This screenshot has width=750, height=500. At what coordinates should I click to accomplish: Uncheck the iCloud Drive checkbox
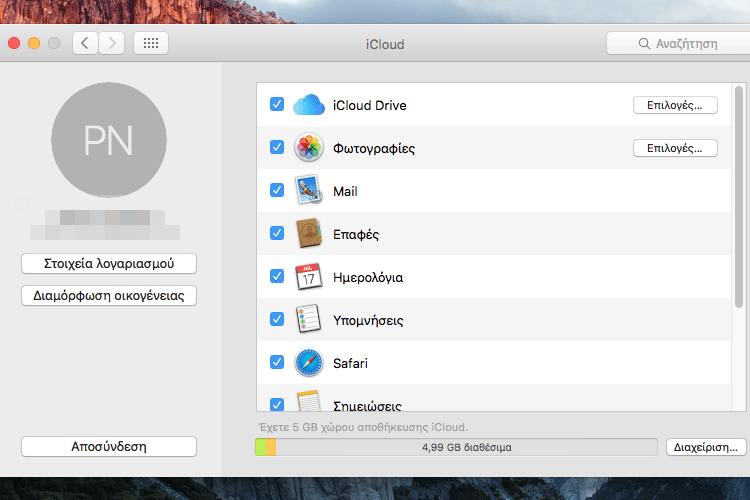pos(277,104)
